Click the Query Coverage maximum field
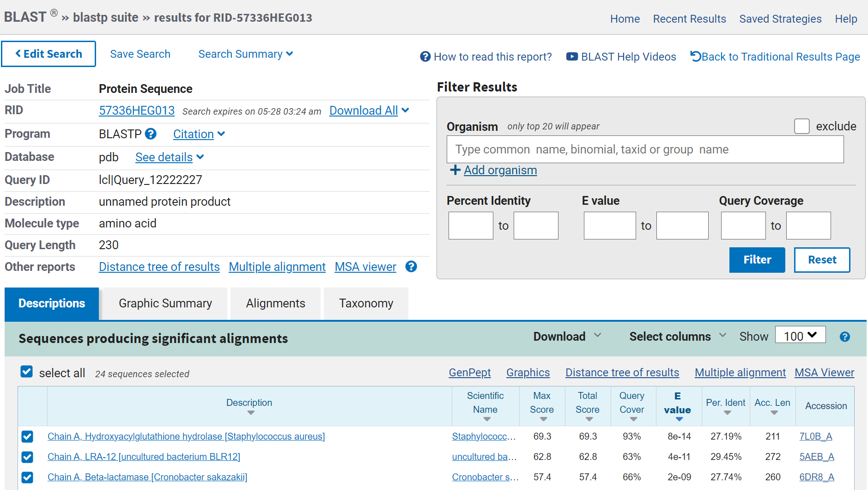Viewport: 868px width, 490px height. tap(808, 226)
